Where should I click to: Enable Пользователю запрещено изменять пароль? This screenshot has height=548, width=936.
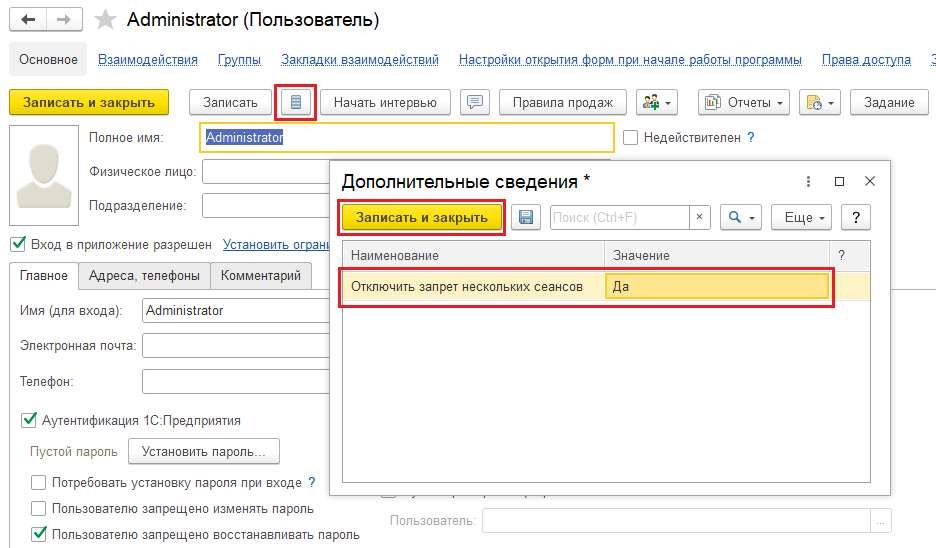pos(39,509)
